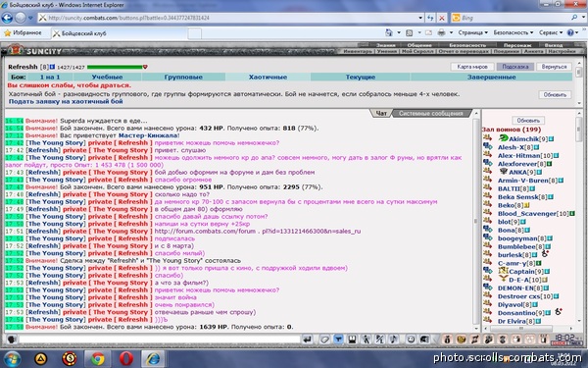
Task: Click the two-figure icon in bottom panel
Action: [488, 340]
